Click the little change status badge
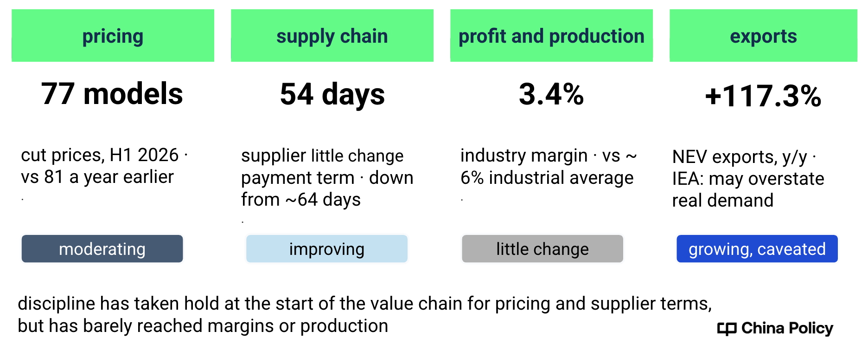 pos(542,249)
